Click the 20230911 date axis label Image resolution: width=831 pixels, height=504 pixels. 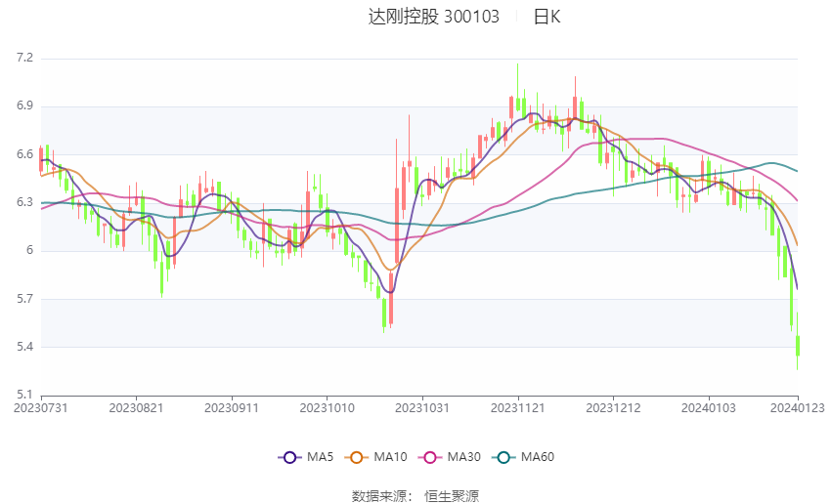[x=232, y=408]
